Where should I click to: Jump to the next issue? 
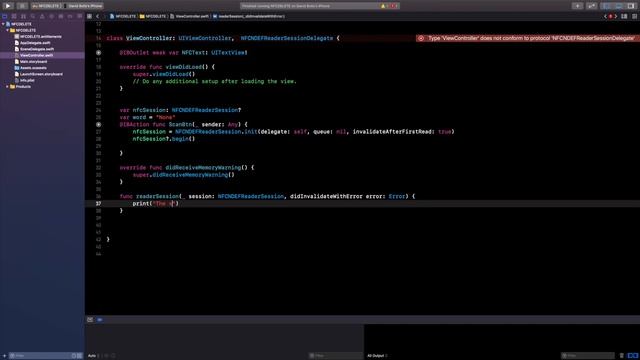[x=616, y=16]
